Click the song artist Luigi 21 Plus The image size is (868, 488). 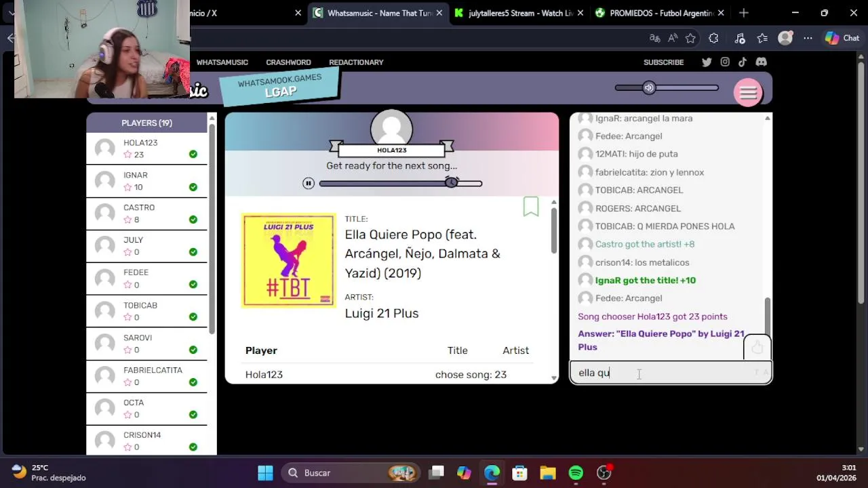[x=382, y=313]
